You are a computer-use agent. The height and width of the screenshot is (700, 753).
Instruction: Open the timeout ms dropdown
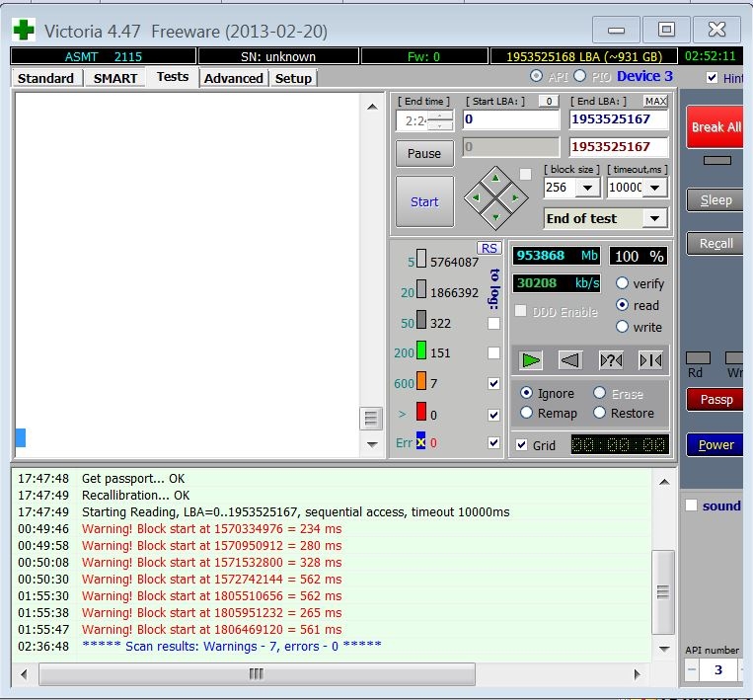click(655, 188)
